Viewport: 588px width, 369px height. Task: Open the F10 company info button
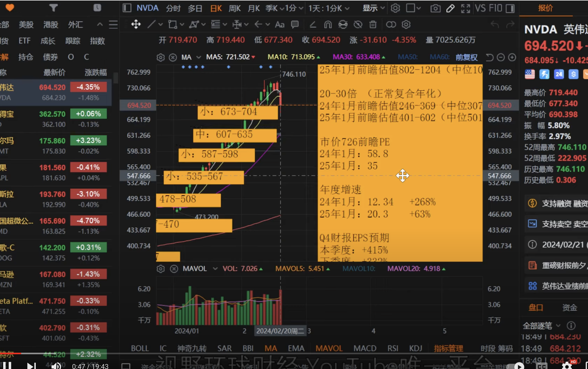(496, 8)
